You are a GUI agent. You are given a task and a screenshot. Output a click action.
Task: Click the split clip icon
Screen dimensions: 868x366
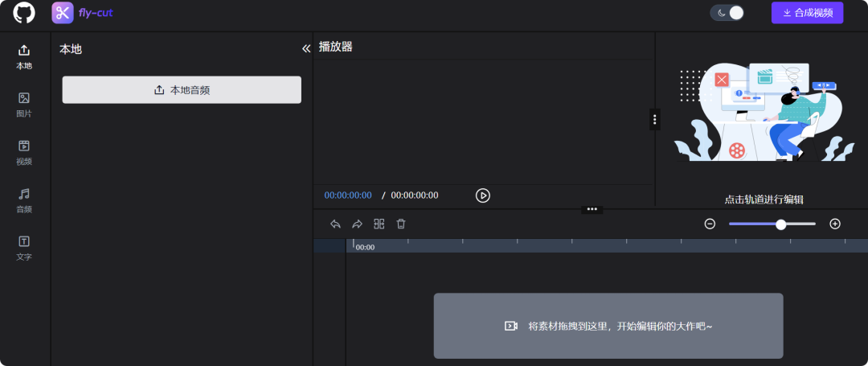[x=379, y=224]
